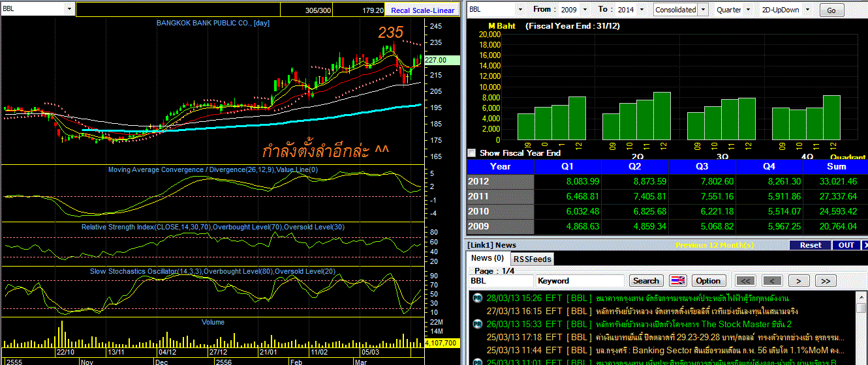Click the 2010 Q3 value 6,221.18

point(717,212)
